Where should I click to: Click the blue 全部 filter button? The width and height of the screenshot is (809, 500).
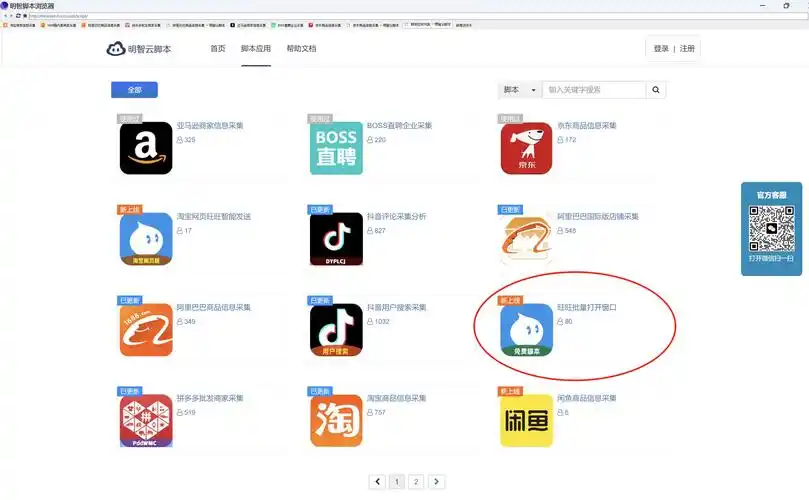(135, 90)
